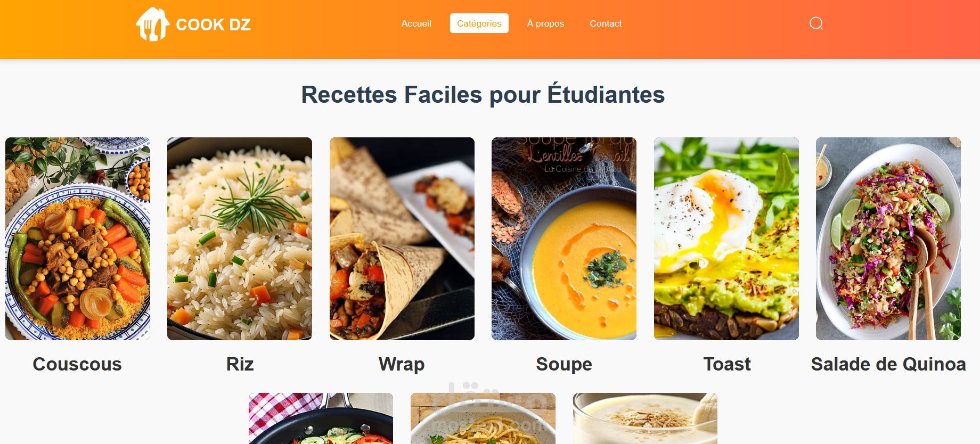This screenshot has height=444, width=980.
Task: Select the avocado Toast recipe image
Action: [x=726, y=239]
